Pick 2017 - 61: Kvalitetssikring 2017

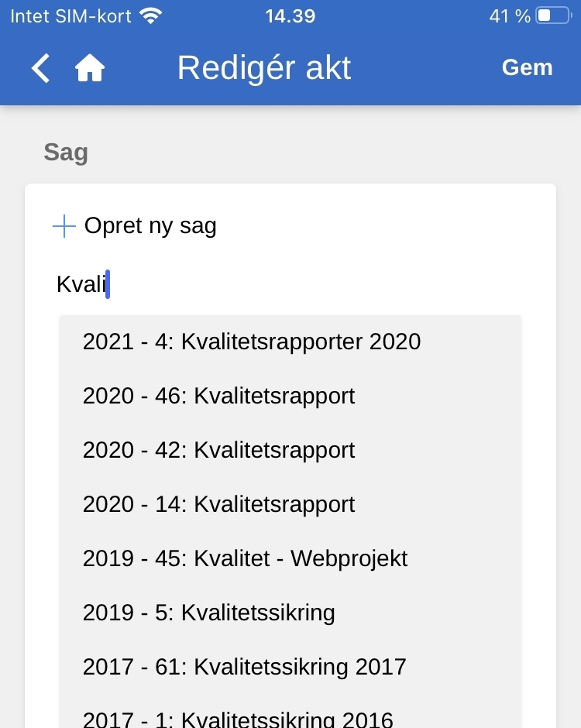pos(245,667)
